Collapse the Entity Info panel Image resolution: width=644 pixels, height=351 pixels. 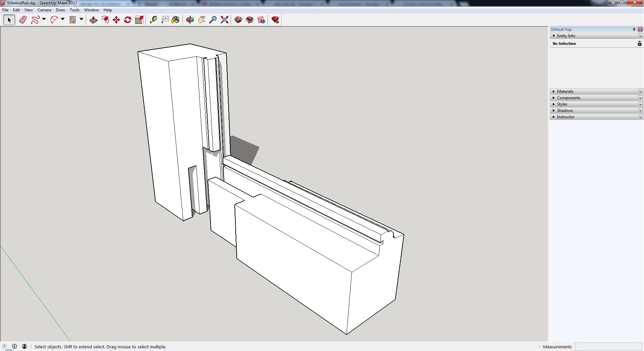coord(554,36)
